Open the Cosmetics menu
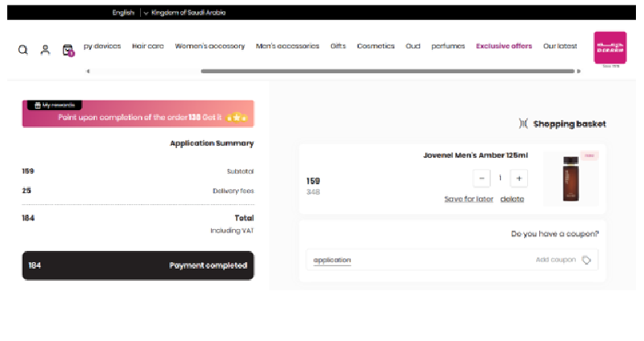The height and width of the screenshot is (341, 644). [376, 46]
